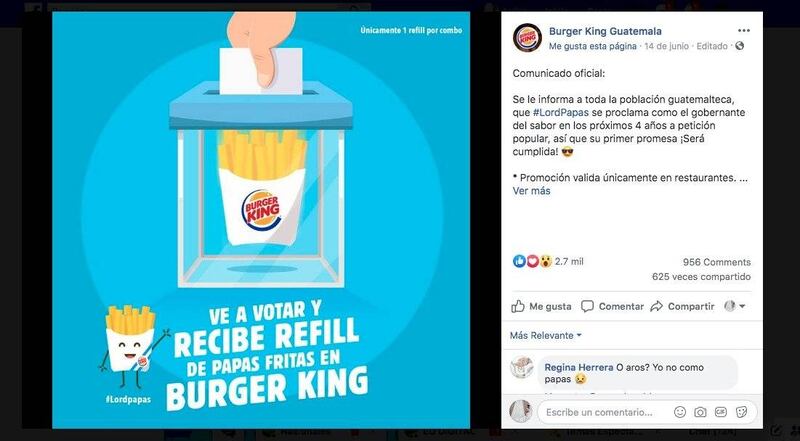This screenshot has height=441, width=800.
Task: Expand the post text with Ver más
Action: click(531, 191)
